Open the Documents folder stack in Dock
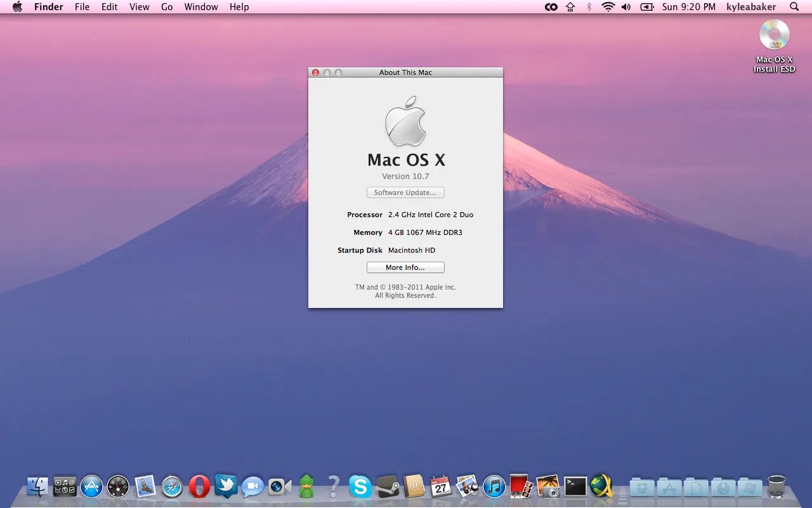 pos(696,487)
